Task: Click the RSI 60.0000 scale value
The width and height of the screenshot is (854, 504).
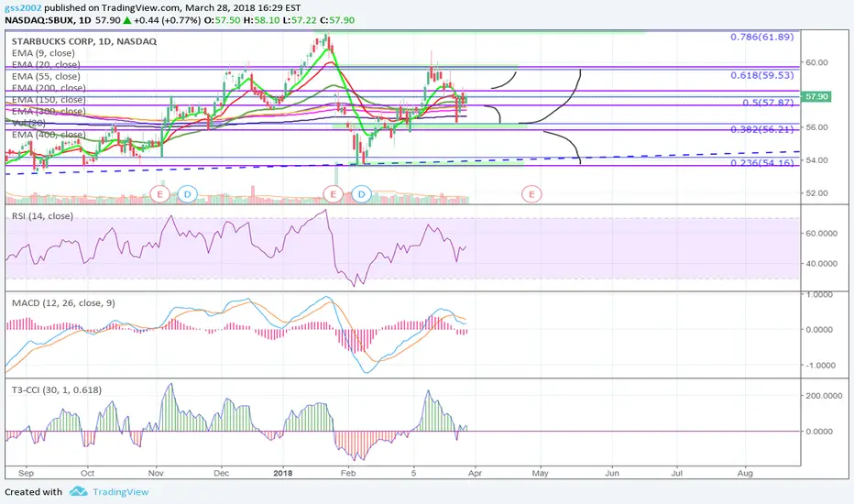Action: point(822,233)
